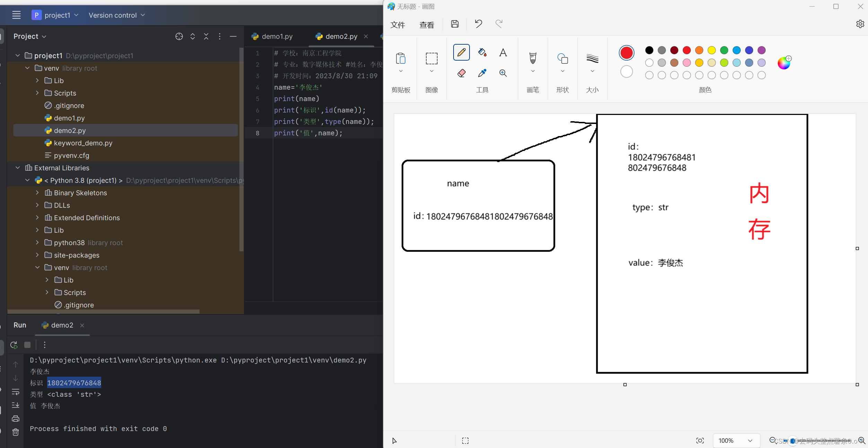Viewport: 868px width, 448px height.
Task: Open keyword_demo.py in project tree
Action: (x=83, y=143)
